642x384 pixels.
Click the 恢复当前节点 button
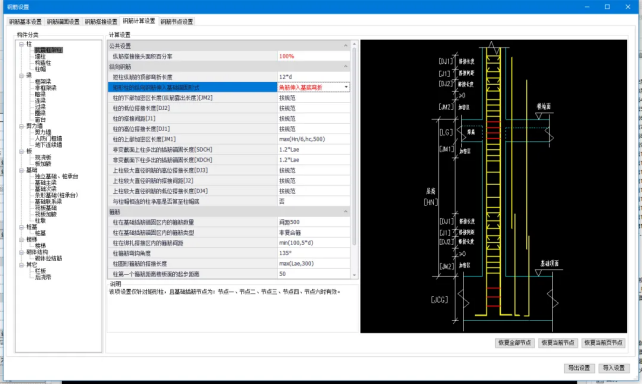pos(558,343)
